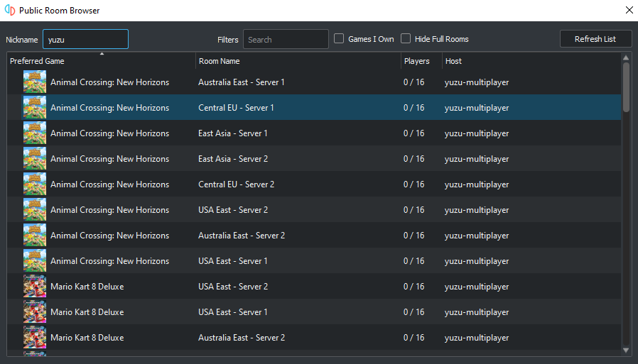This screenshot has height=364, width=638.
Task: Close the Public Room Browser window
Action: coord(629,10)
